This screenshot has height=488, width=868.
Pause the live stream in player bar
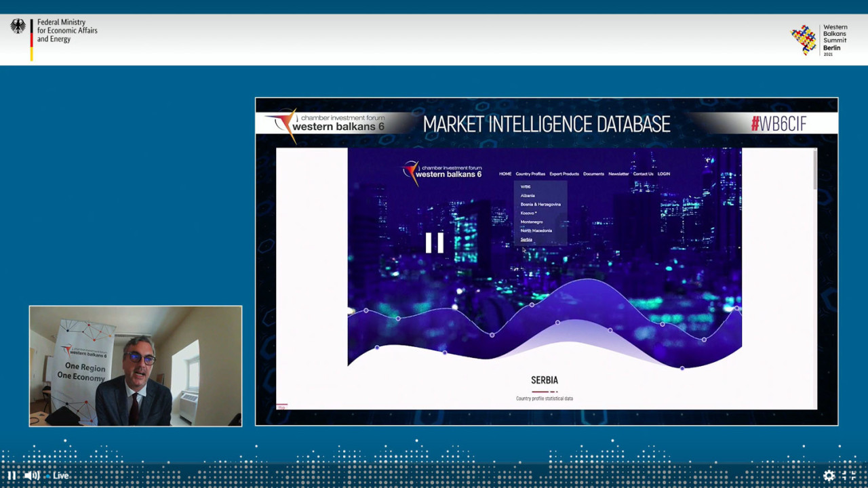12,476
